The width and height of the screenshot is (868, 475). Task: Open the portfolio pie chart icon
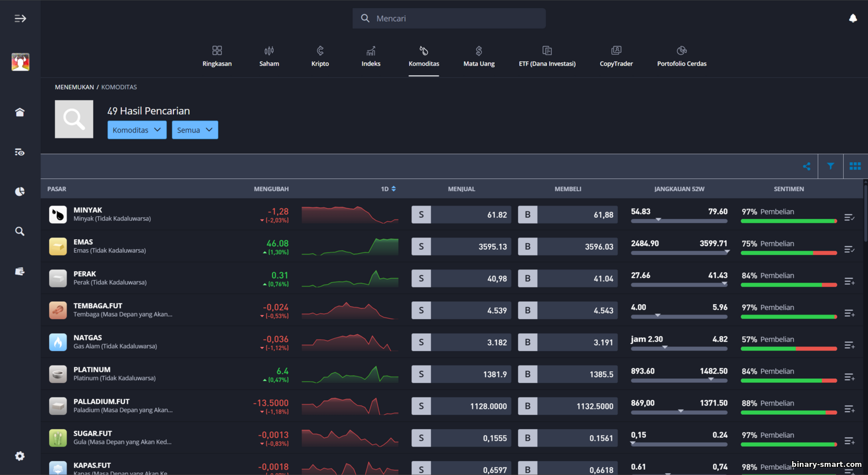point(20,192)
